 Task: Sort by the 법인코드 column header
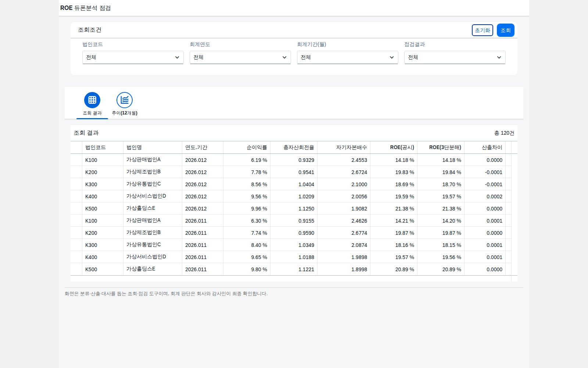click(103, 148)
